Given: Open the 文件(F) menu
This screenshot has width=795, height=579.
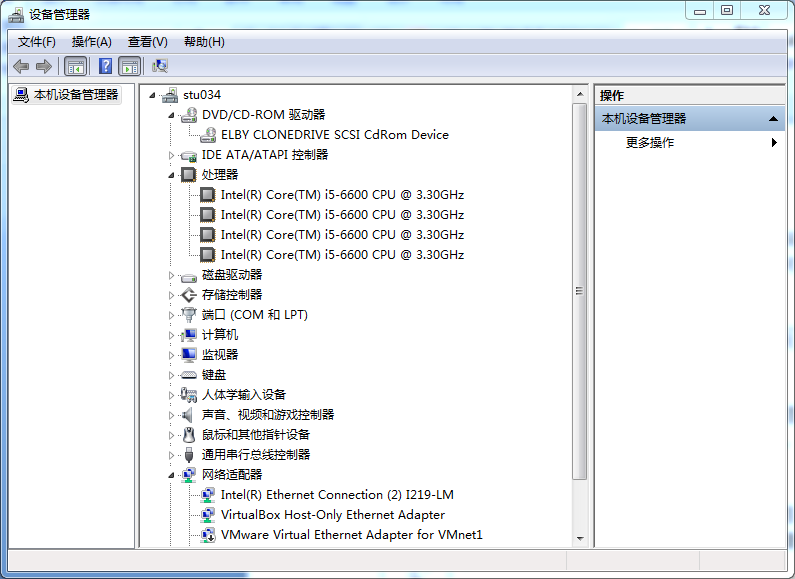Looking at the screenshot, I should point(37,42).
